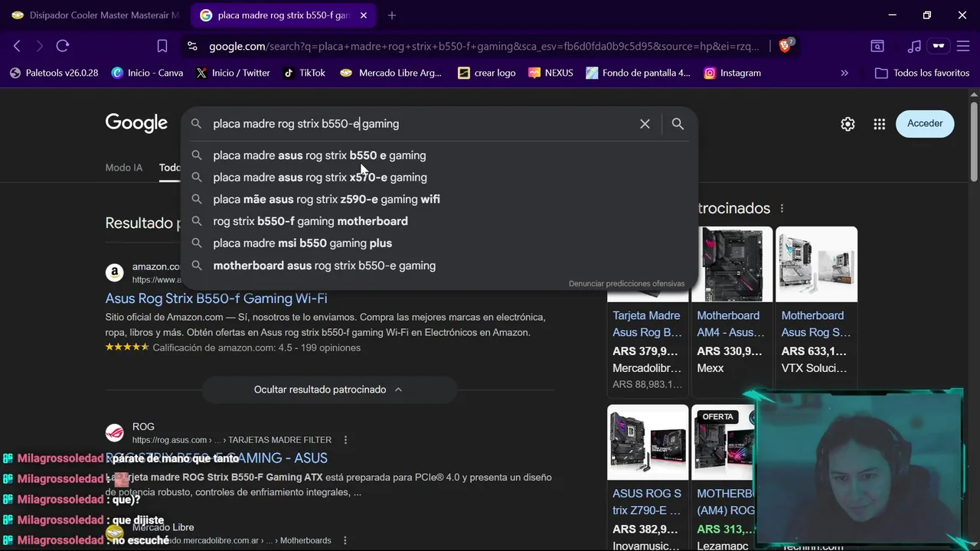
Task: Switch to the Disipador Cooler Master tab
Action: [94, 15]
